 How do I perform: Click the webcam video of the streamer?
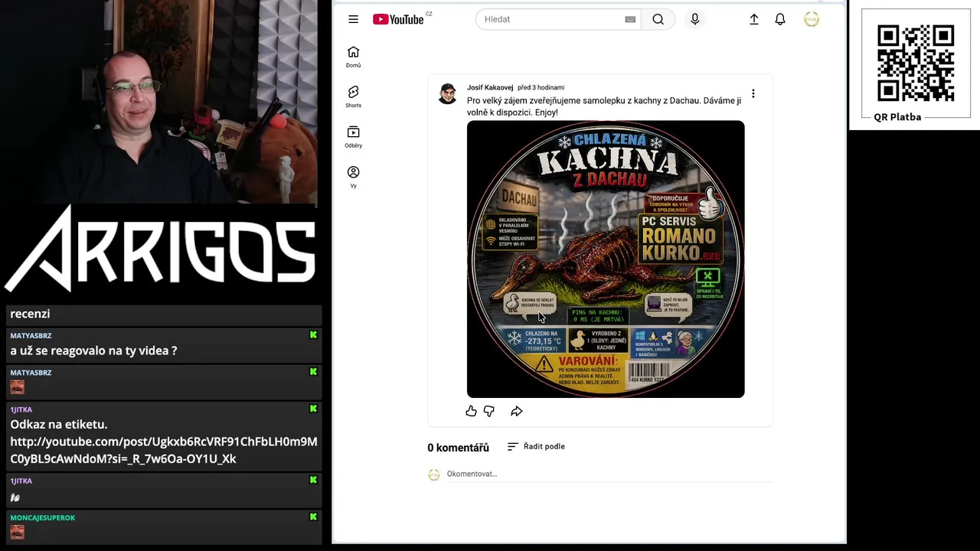coord(158,103)
